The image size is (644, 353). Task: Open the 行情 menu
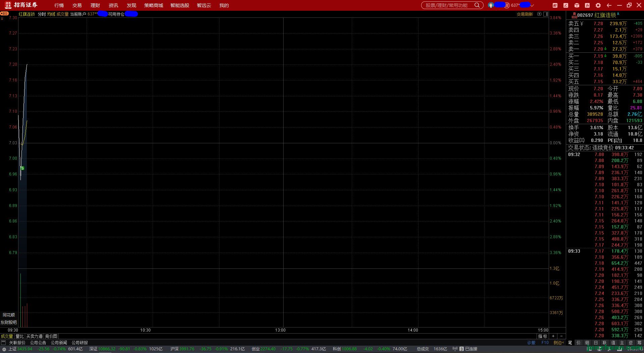point(59,5)
